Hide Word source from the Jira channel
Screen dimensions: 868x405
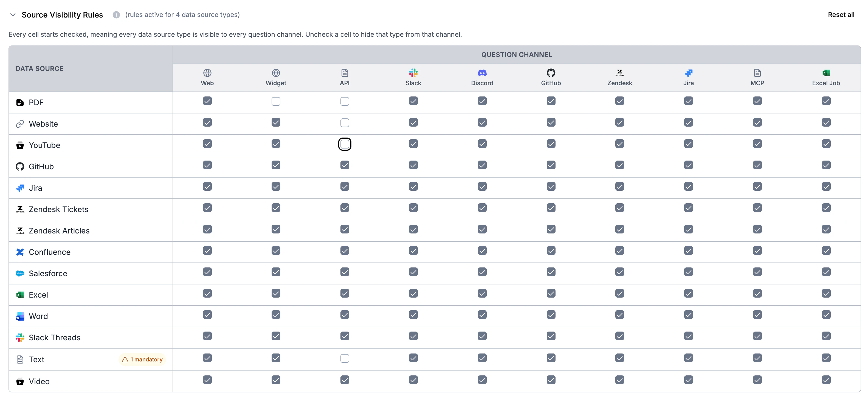coord(688,315)
